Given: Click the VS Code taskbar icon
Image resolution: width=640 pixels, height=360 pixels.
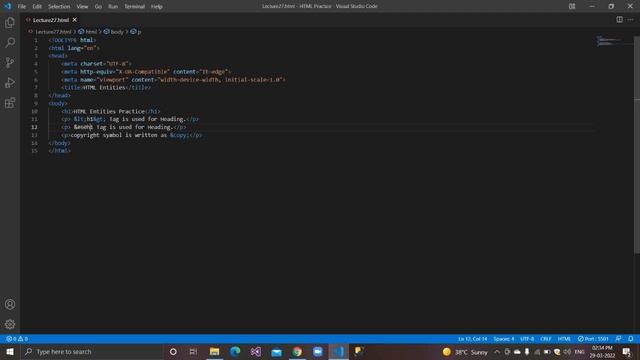Looking at the screenshot, I should click(x=338, y=351).
